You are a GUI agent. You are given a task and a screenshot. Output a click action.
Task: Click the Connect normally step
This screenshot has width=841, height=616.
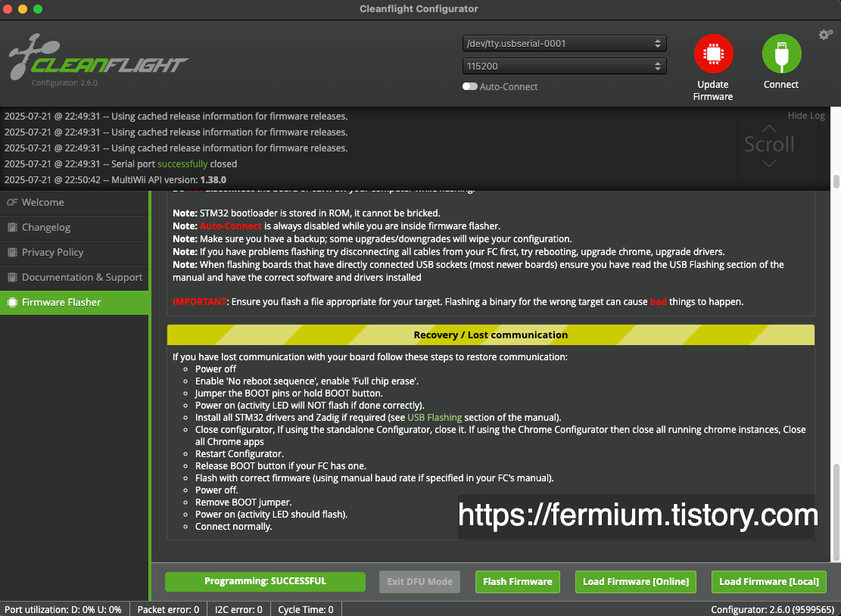click(x=233, y=527)
